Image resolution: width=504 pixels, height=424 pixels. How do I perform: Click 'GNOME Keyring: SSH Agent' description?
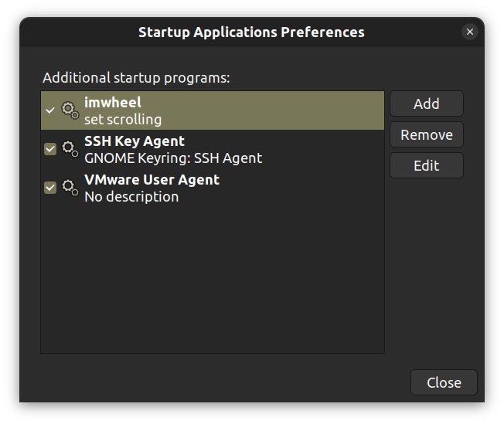[173, 158]
